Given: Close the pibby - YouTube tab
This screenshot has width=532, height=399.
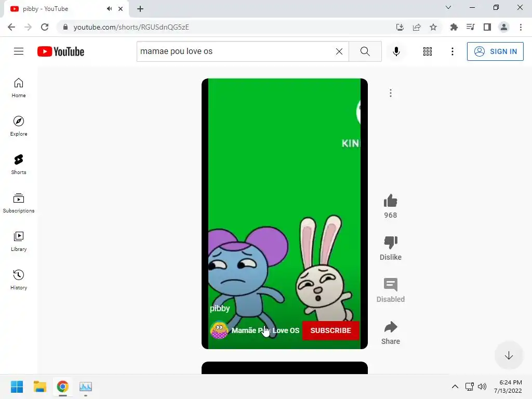Looking at the screenshot, I should coord(121,9).
